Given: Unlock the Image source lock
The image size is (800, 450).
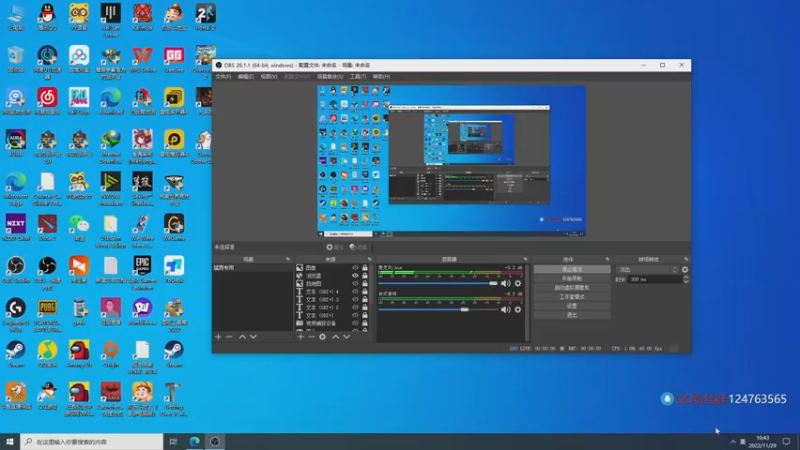Looking at the screenshot, I should (365, 267).
